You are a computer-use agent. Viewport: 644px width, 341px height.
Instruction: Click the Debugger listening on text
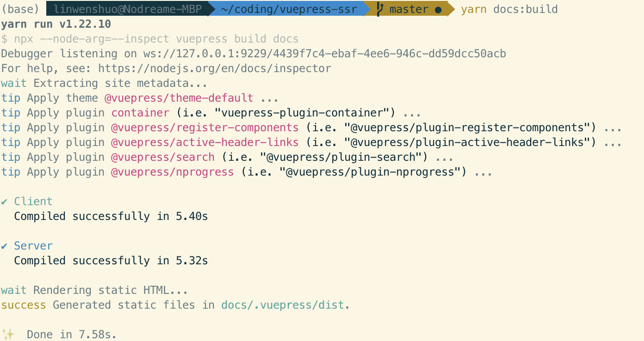click(69, 54)
